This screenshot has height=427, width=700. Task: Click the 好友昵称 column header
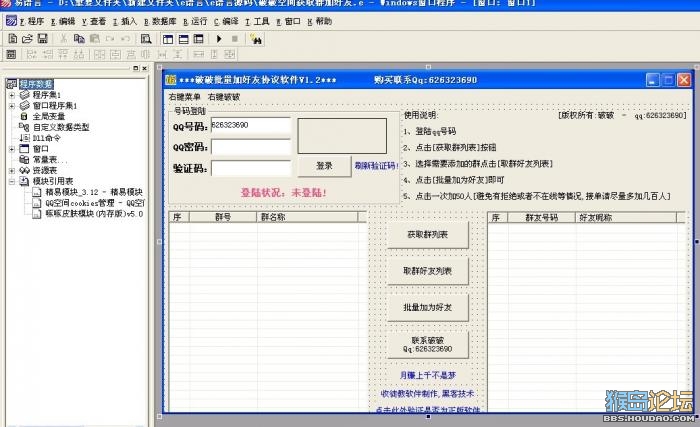(x=626, y=218)
